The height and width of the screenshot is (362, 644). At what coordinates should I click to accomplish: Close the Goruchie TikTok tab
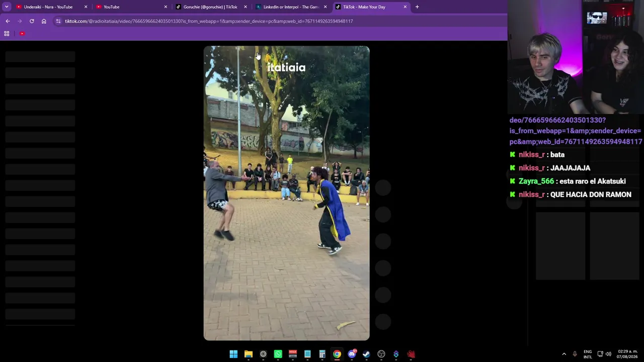click(246, 7)
